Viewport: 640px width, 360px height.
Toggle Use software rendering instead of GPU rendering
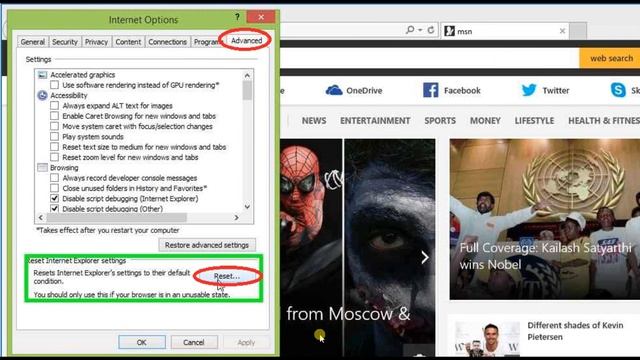[54, 85]
